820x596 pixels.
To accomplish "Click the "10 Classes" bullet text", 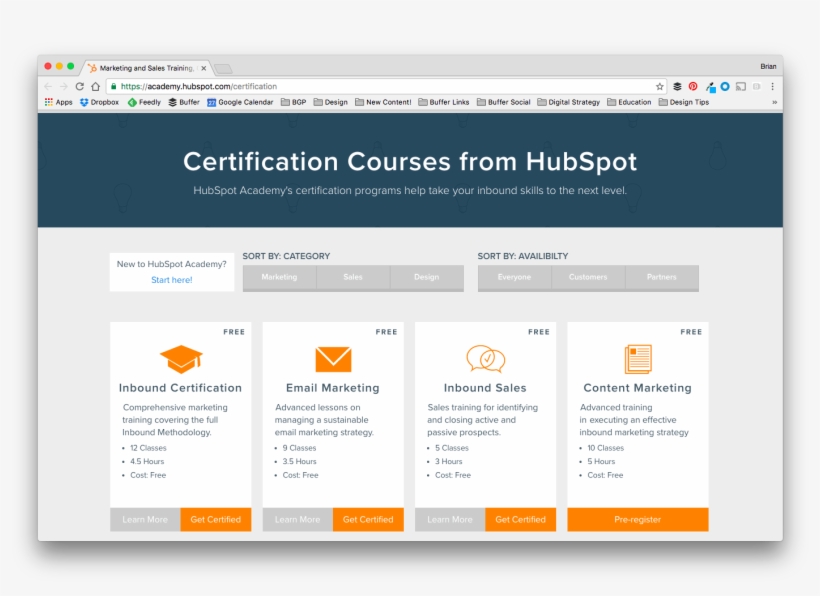I will tap(606, 448).
